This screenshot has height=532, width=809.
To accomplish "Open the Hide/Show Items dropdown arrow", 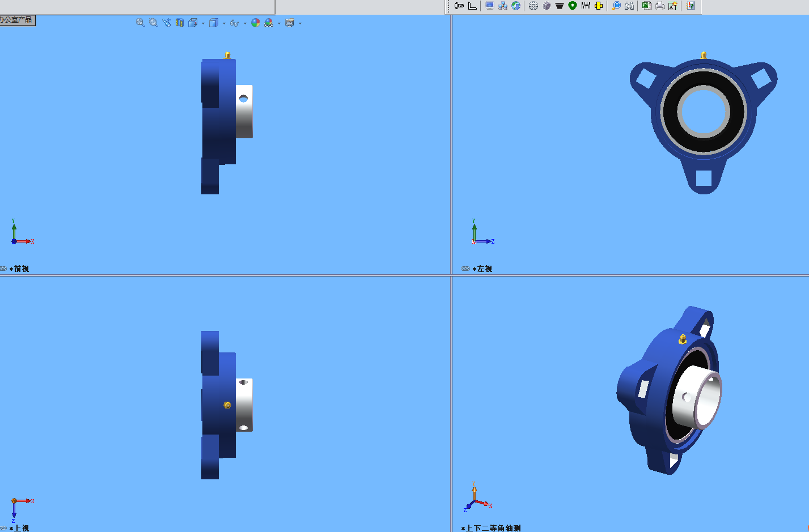I will (245, 23).
